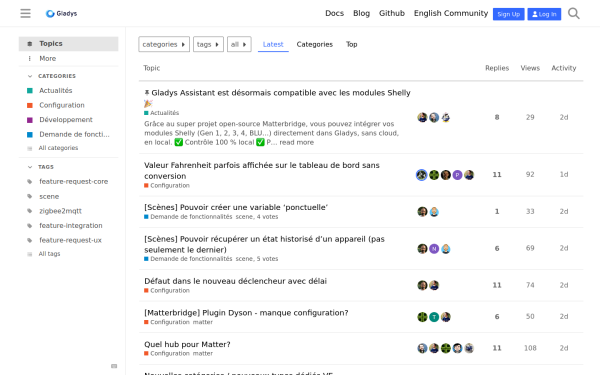
Task: Open topic Quel hub pour Matter?
Action: 187,344
